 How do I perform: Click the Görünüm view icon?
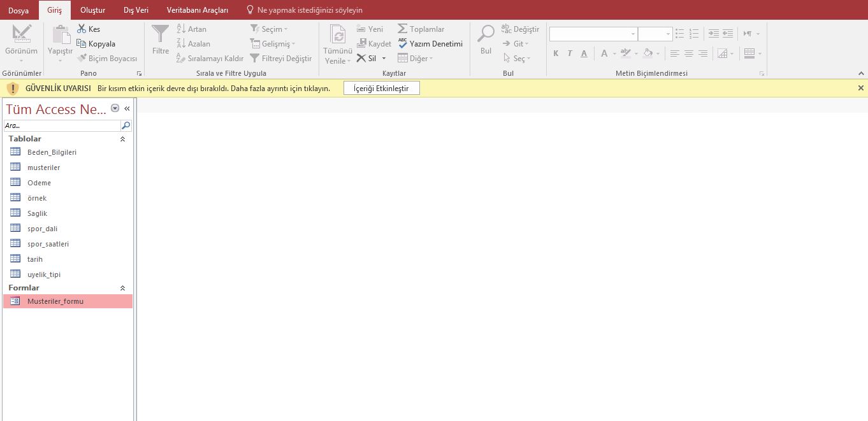pos(21,34)
